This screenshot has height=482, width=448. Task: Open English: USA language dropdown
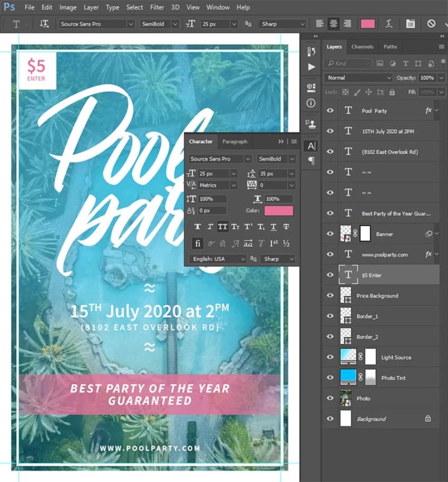[x=218, y=259]
